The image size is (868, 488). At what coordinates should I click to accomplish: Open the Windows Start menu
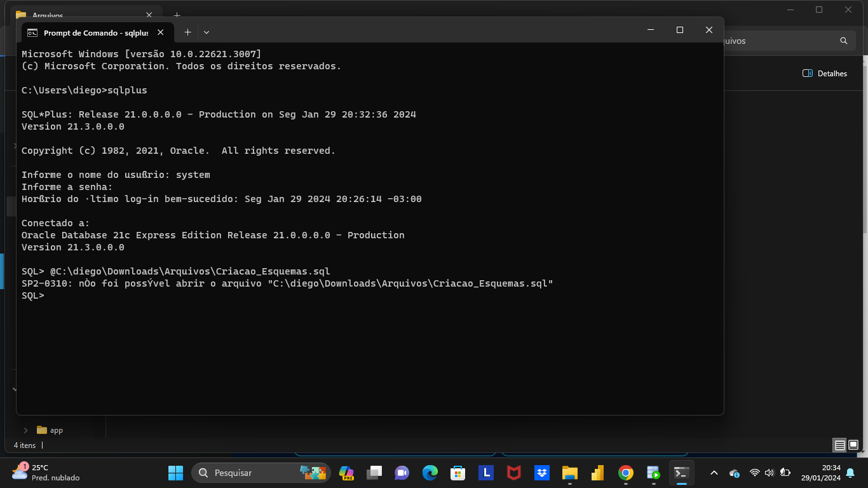pos(175,473)
